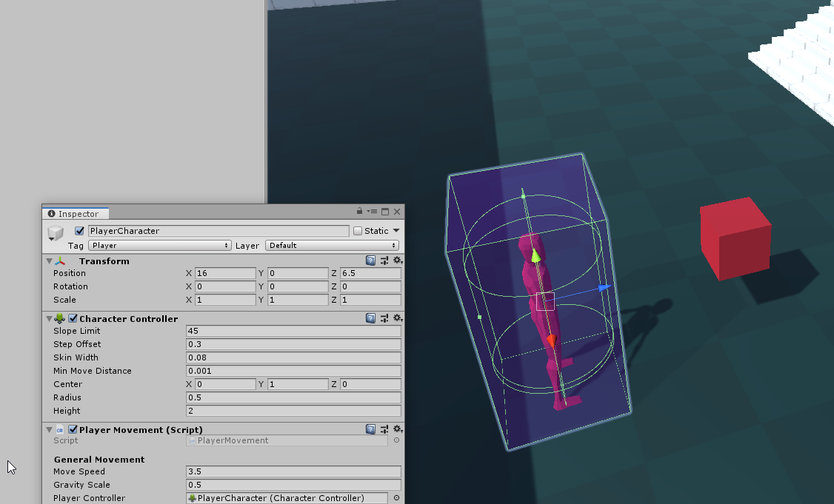The image size is (834, 504).
Task: Click the Height value field
Action: 293,411
